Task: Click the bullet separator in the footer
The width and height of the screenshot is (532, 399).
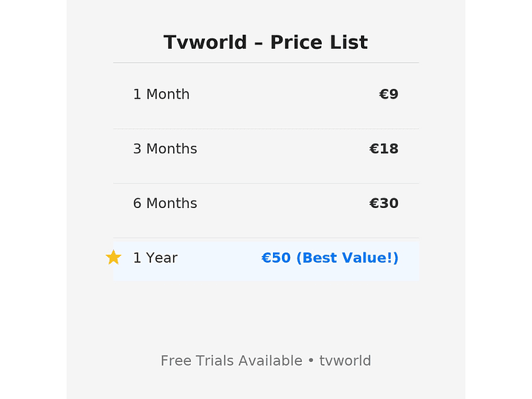Action: click(x=311, y=361)
